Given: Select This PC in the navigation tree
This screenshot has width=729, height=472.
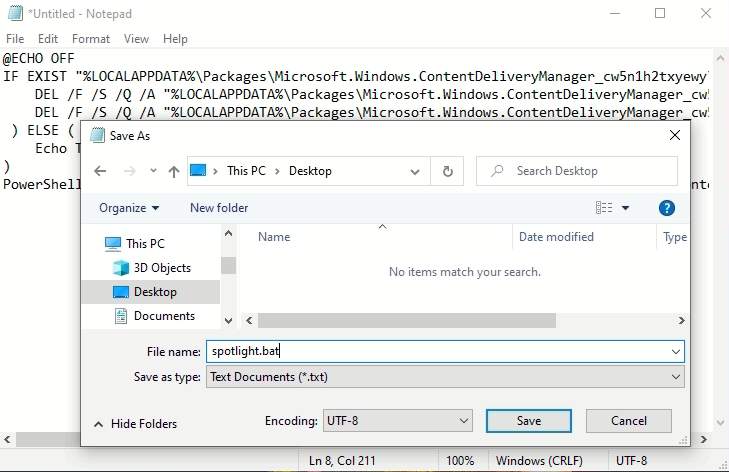Looking at the screenshot, I should click(145, 244).
